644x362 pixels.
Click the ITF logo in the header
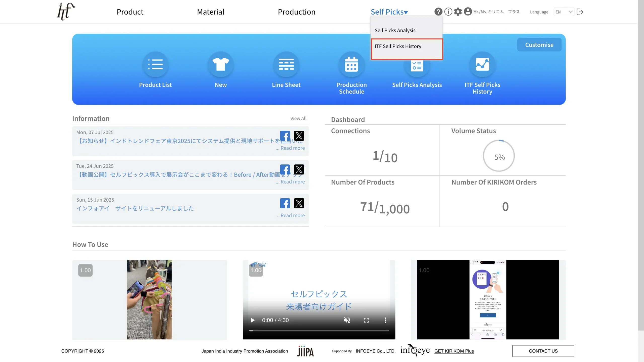pyautogui.click(x=66, y=12)
